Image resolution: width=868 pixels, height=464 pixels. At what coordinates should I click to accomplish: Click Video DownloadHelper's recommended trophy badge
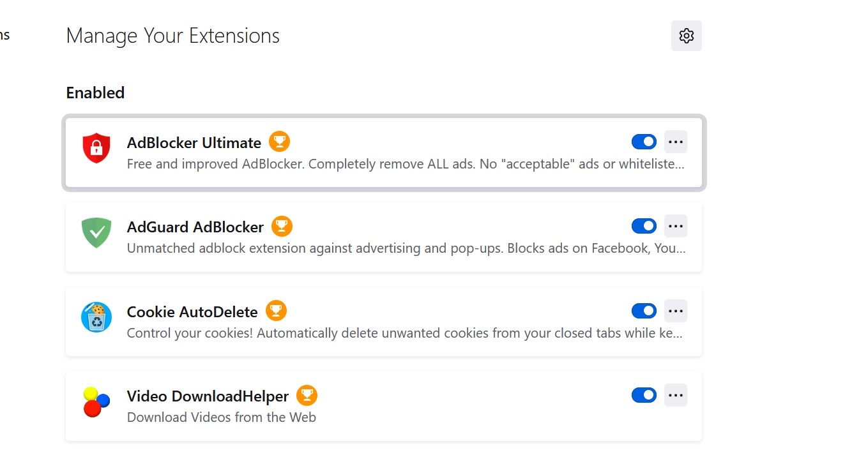[307, 396]
